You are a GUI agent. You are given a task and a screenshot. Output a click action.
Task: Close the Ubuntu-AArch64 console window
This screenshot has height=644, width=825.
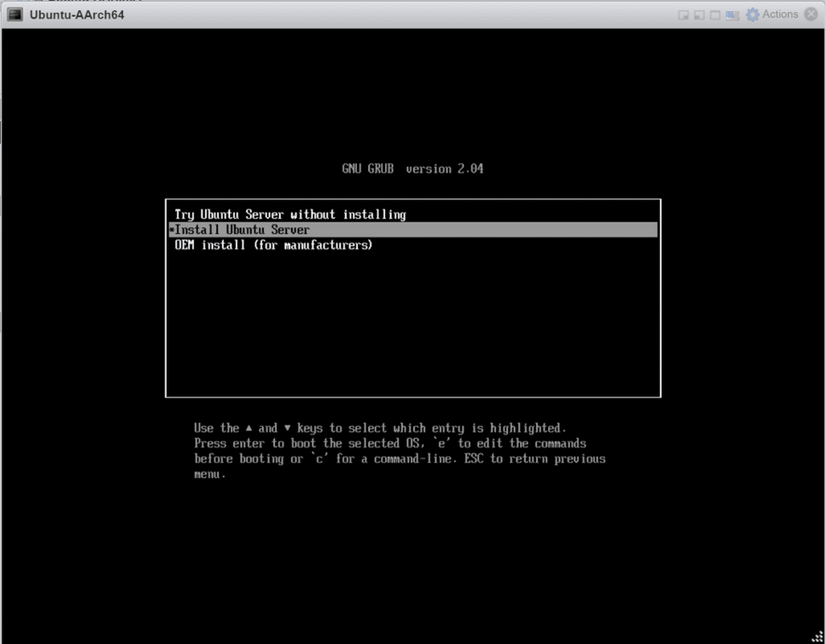811,14
